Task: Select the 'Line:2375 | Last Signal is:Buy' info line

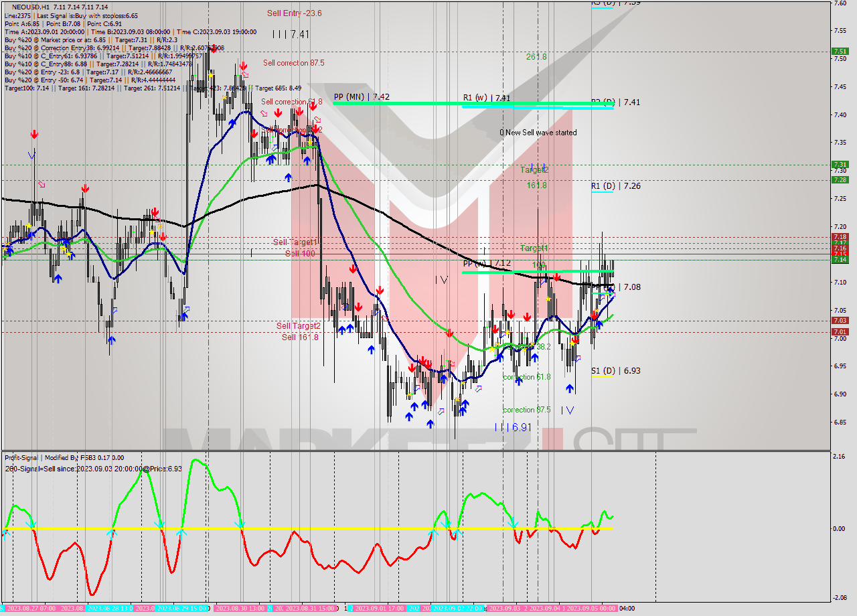Action: click(71, 15)
